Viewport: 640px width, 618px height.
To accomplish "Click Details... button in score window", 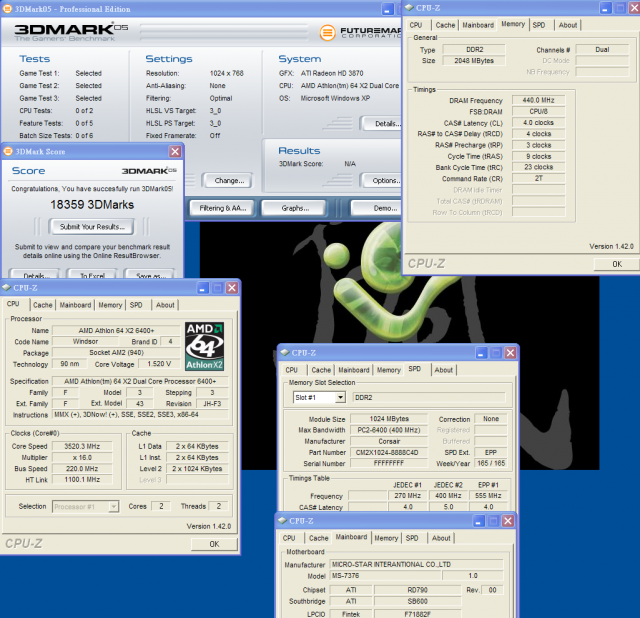I will 35,275.
